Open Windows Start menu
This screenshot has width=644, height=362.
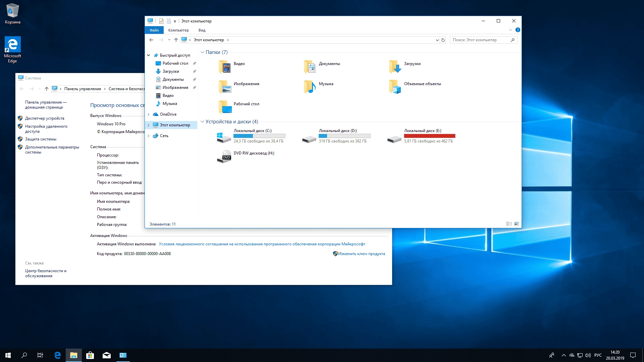pyautogui.click(x=8, y=355)
